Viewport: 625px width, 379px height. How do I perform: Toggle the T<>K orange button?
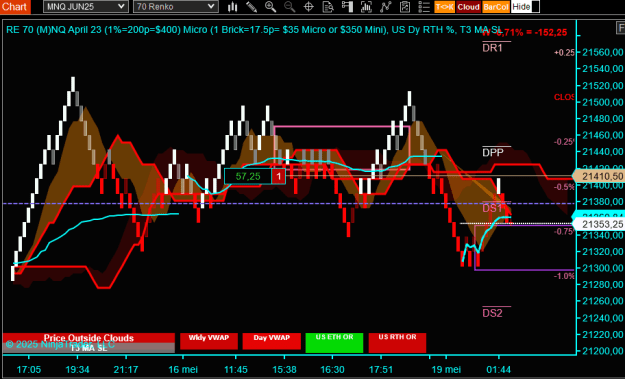tap(444, 7)
